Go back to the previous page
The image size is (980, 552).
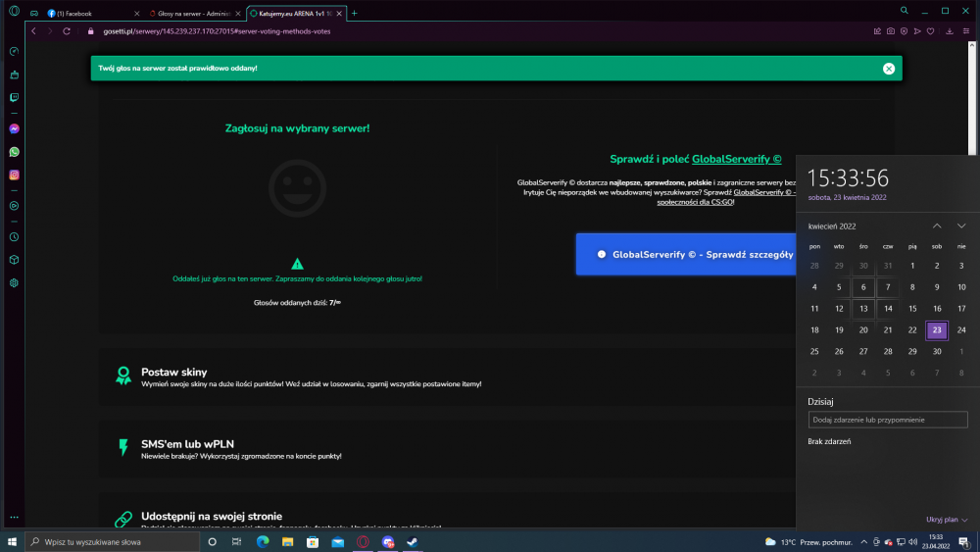[x=33, y=31]
